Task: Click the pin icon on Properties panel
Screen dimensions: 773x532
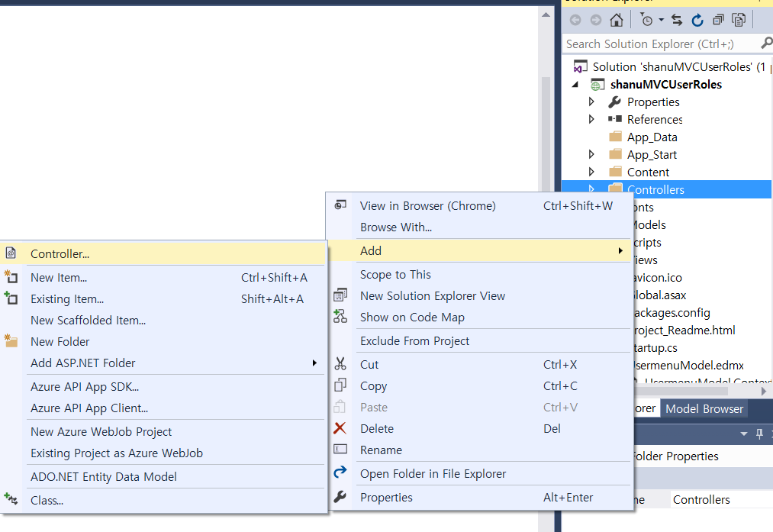Action: (x=760, y=434)
